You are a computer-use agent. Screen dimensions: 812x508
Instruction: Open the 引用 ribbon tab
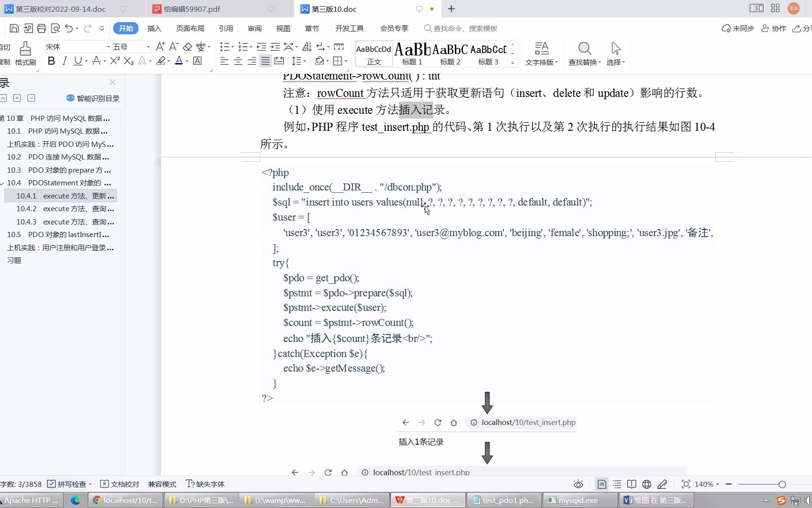click(x=226, y=28)
